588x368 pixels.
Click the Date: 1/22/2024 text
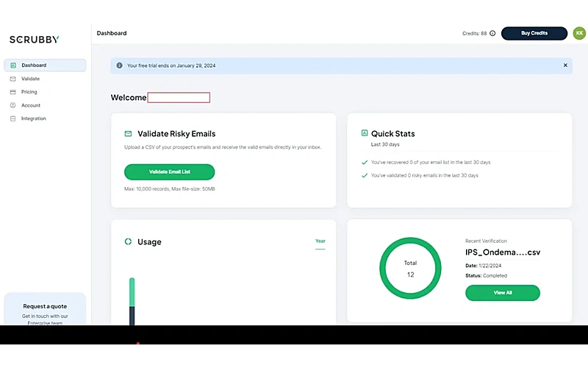[483, 266]
